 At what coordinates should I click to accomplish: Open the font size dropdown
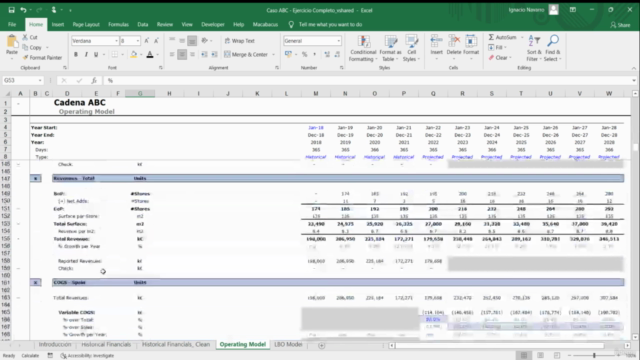pos(138,41)
